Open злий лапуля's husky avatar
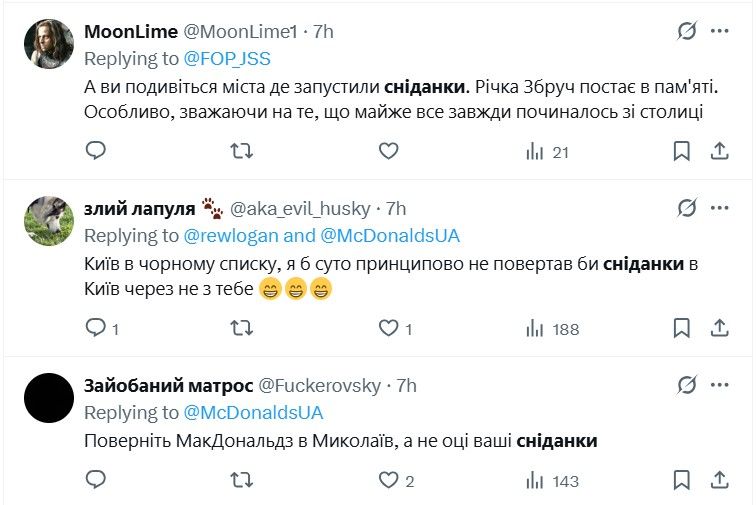Viewport: 756px width, 505px height. click(49, 221)
